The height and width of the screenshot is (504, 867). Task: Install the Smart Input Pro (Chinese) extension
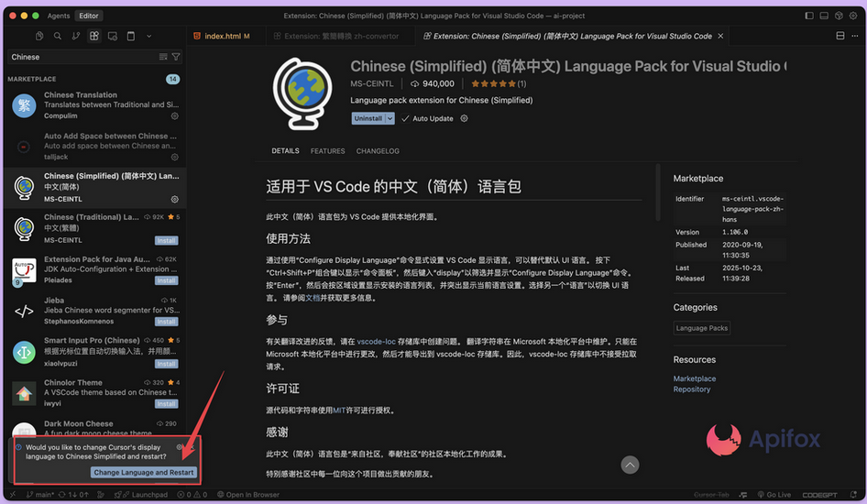(x=167, y=364)
